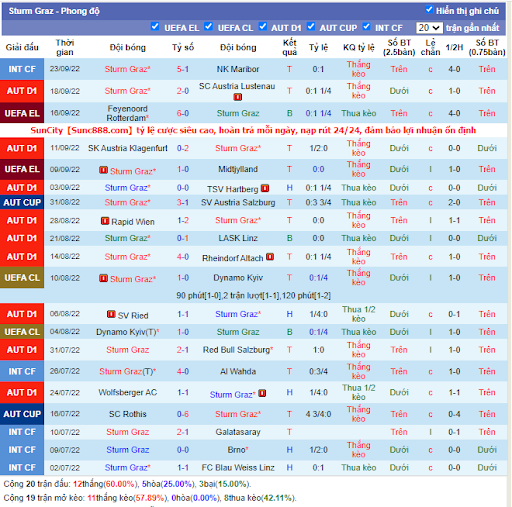Image resolution: width=512 pixels, height=507 pixels.
Task: Click red card icon in Dynamo Kyiv 10/08 row
Action: 103,278
